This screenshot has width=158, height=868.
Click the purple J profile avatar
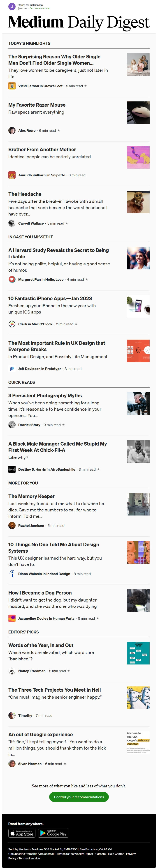tap(12, 6)
